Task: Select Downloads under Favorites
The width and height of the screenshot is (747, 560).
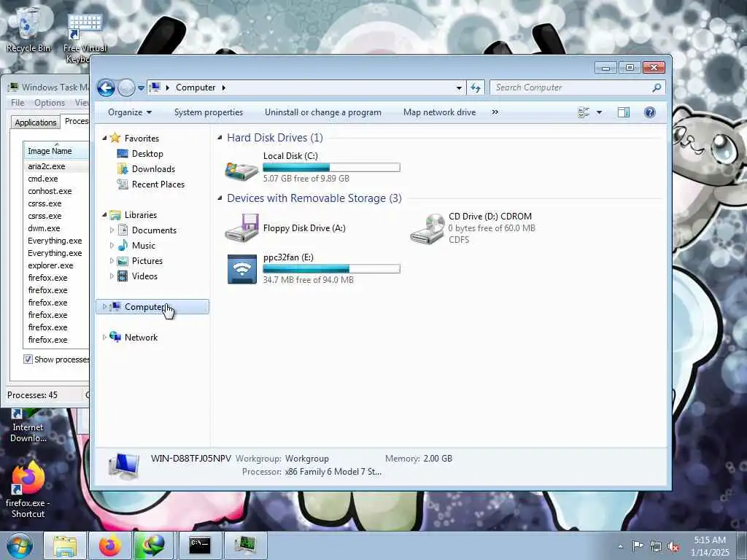Action: 153,169
